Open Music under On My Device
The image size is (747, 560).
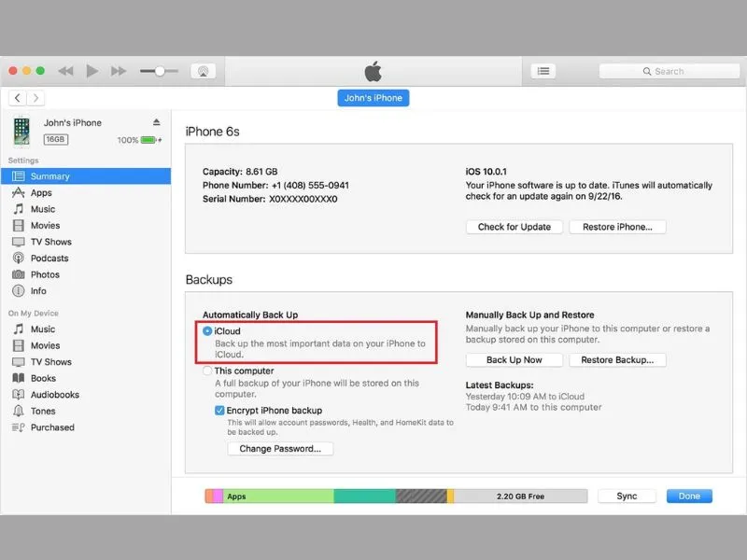point(86,329)
